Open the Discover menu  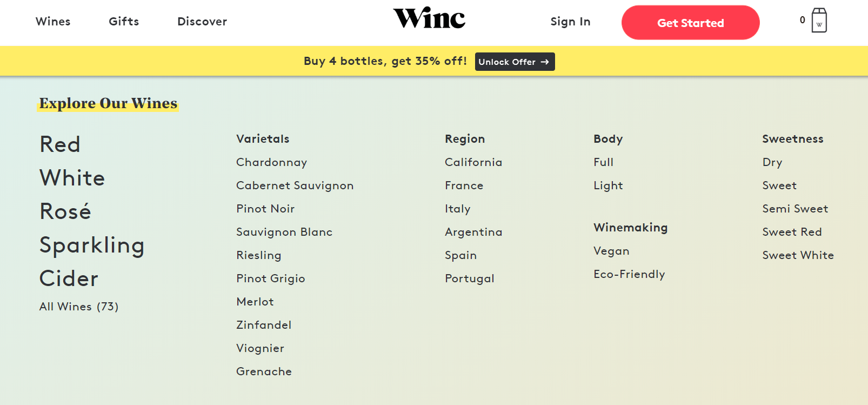(202, 22)
